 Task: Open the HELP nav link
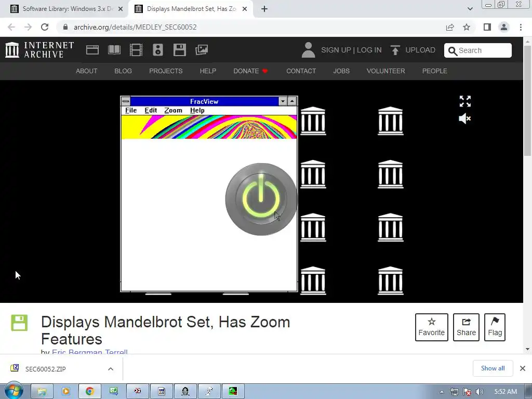[x=208, y=71]
